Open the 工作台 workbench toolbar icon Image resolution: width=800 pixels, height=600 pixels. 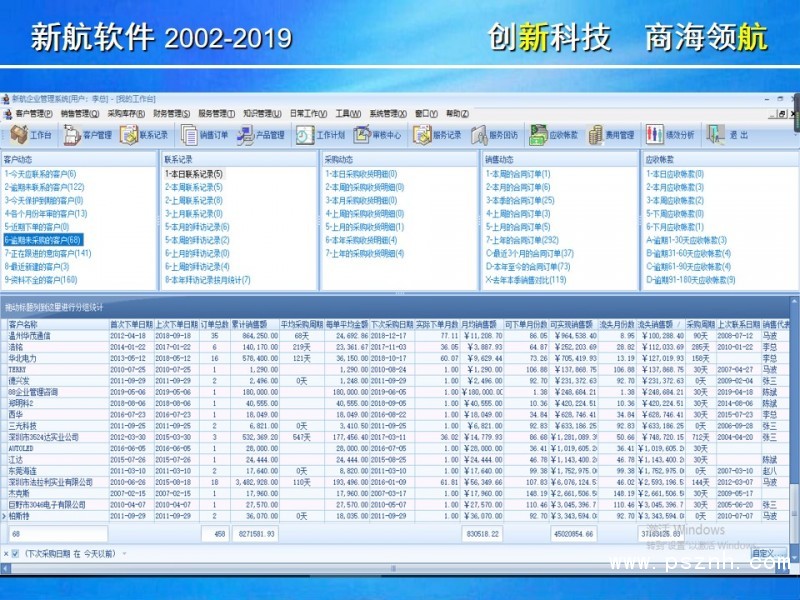click(x=33, y=135)
